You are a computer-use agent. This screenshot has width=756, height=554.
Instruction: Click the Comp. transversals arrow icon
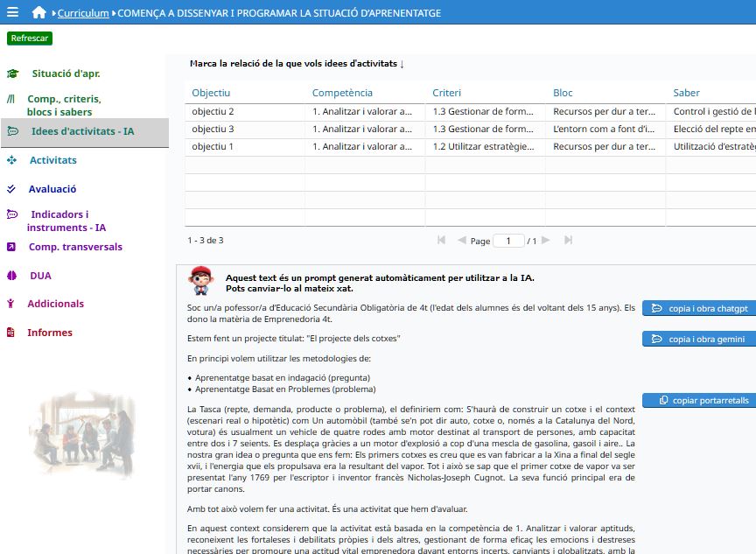11,247
